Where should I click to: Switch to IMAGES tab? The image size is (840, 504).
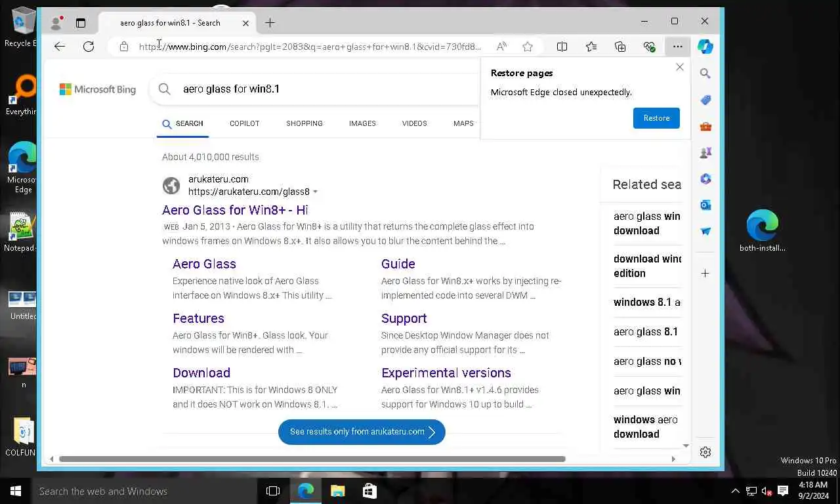click(x=362, y=123)
